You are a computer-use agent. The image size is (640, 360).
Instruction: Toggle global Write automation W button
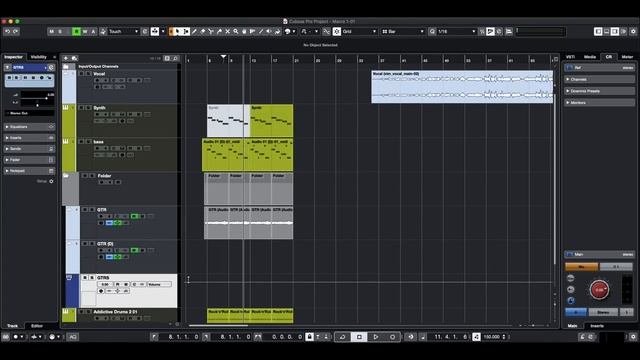pyautogui.click(x=85, y=31)
